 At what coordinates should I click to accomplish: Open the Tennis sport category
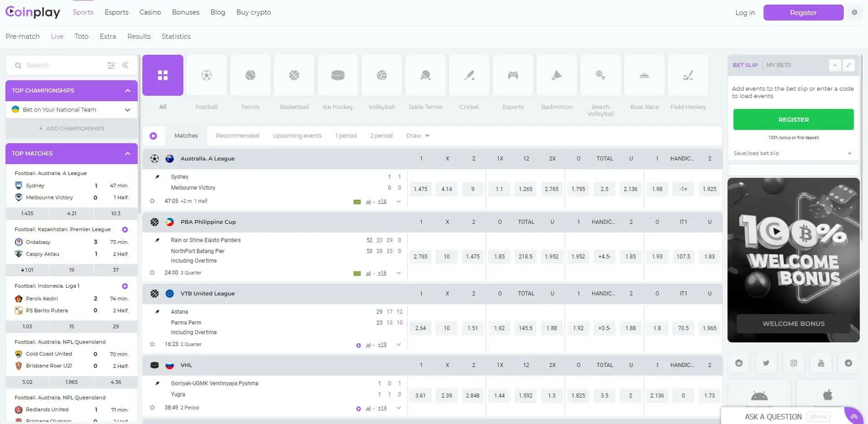[250, 75]
